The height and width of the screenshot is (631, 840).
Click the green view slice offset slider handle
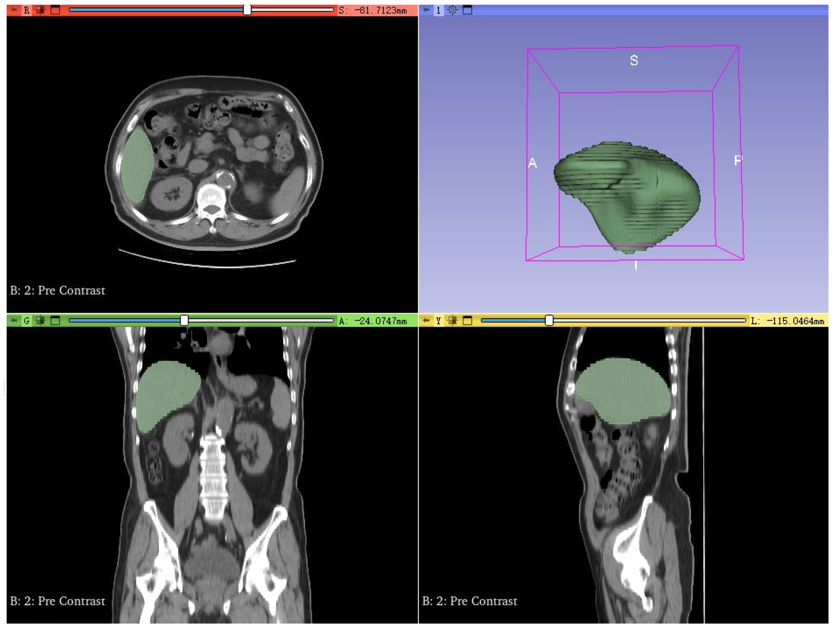[184, 321]
